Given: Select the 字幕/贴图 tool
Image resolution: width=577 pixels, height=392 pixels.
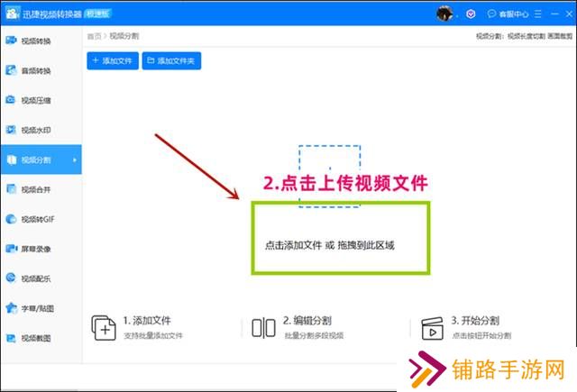Looking at the screenshot, I should [x=36, y=308].
